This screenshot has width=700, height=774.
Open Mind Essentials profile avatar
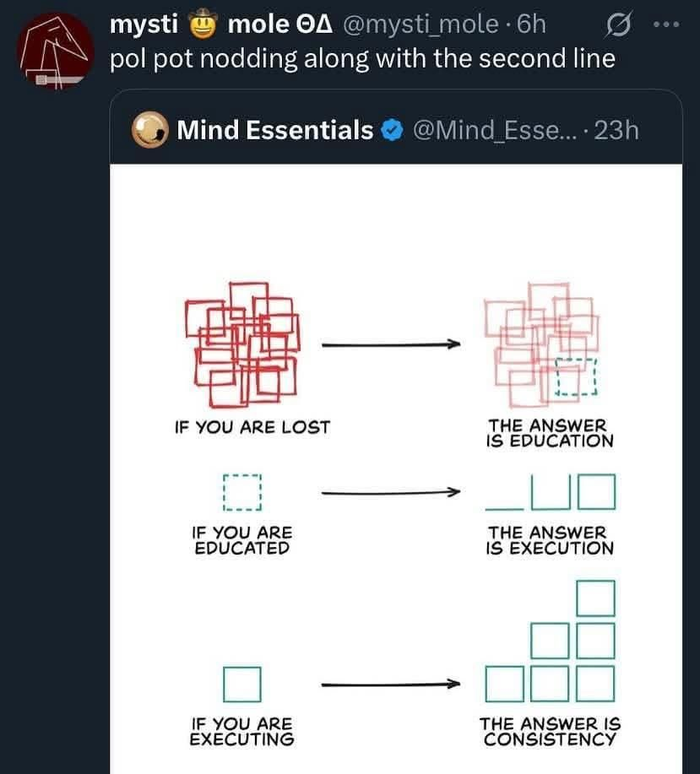pos(149,130)
